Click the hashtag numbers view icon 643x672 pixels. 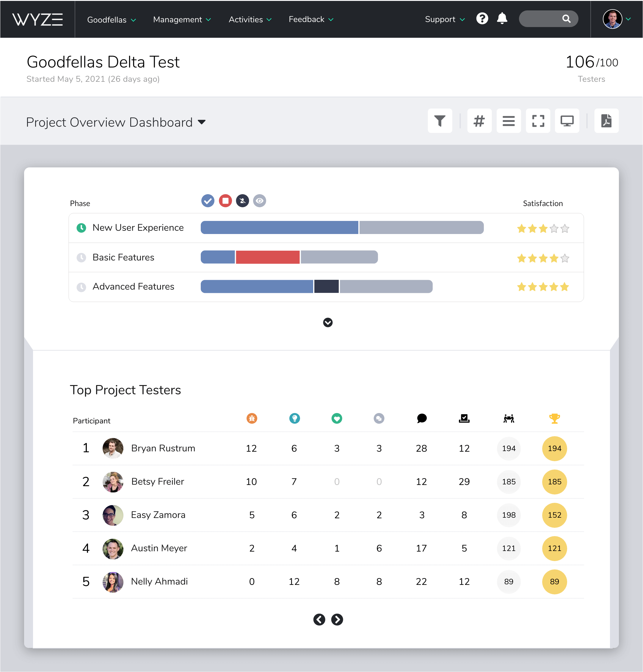click(479, 121)
